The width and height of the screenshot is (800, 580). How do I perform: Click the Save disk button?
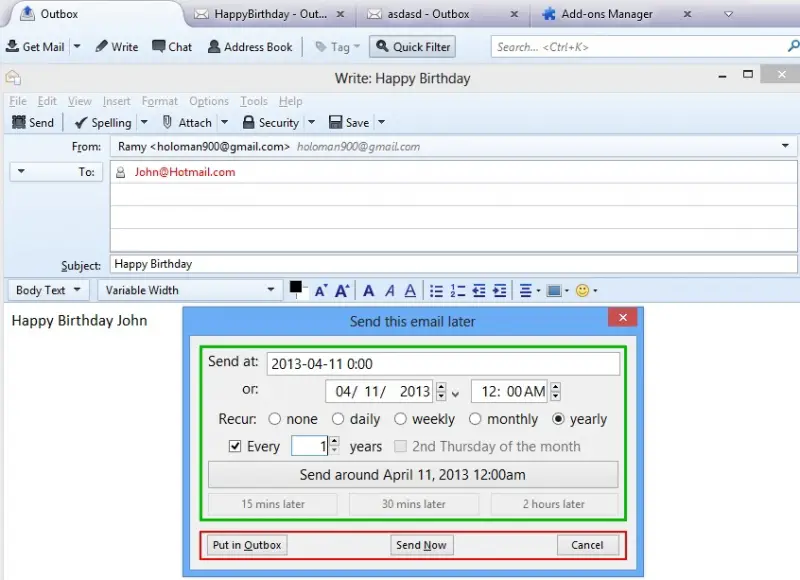(349, 122)
